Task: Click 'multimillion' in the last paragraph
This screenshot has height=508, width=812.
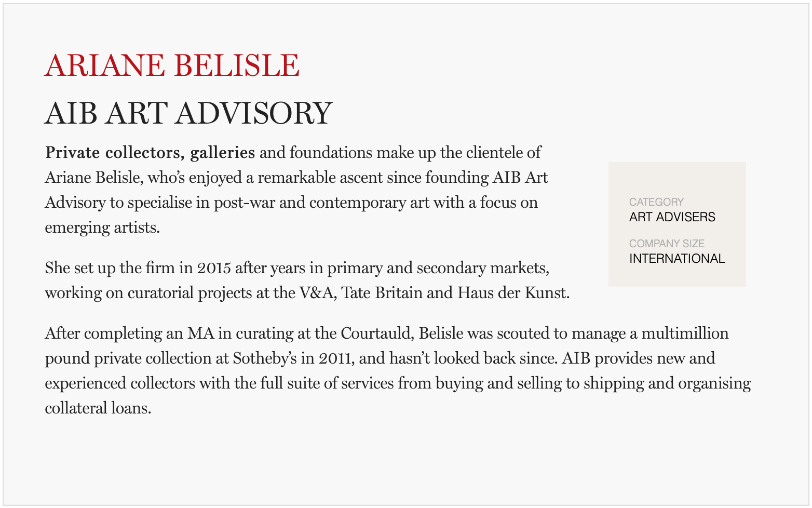Action: [x=685, y=333]
